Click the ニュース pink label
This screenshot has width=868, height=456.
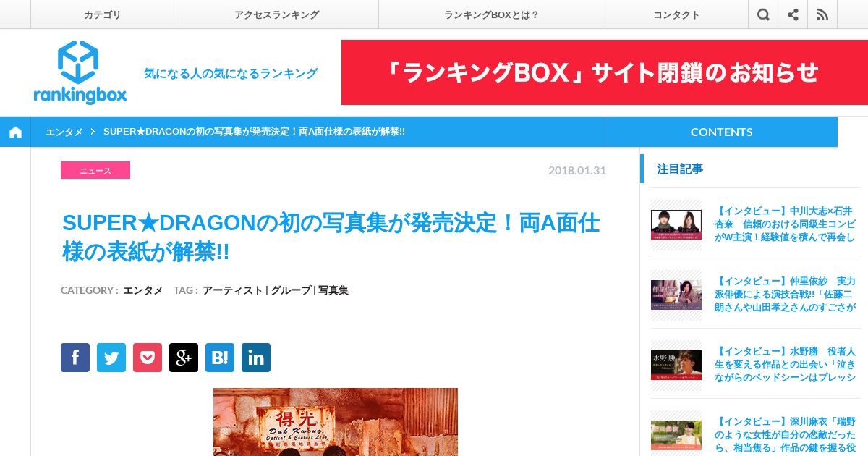[x=95, y=170]
